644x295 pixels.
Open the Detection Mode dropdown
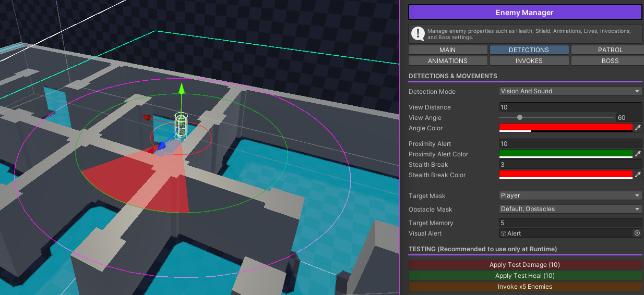570,91
